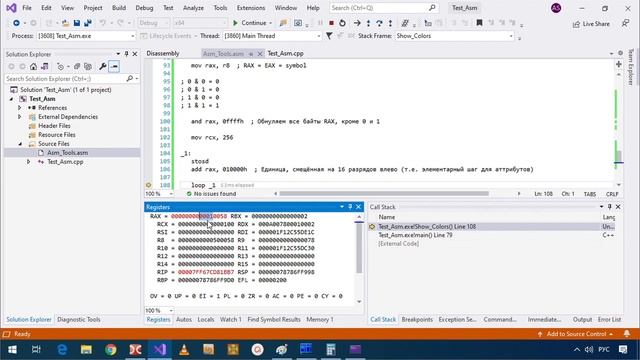Open Properties wrench icon in Solution Explorer

(x=102, y=67)
